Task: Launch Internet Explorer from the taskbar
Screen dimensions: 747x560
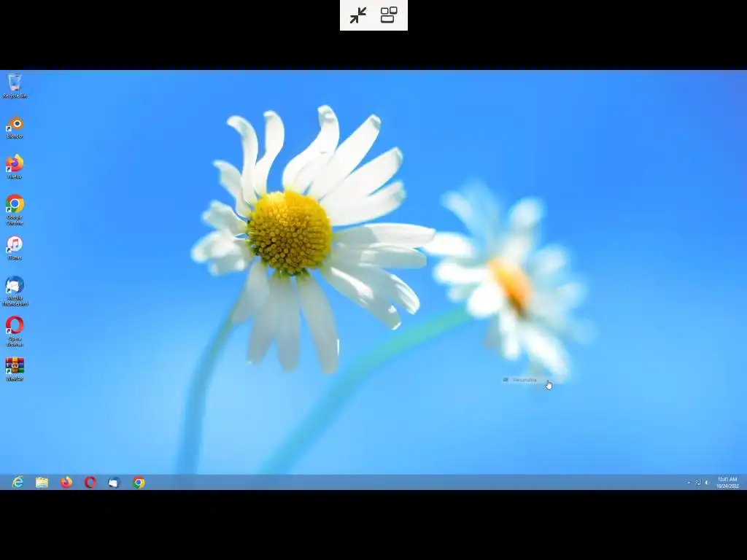Action: pyautogui.click(x=18, y=483)
